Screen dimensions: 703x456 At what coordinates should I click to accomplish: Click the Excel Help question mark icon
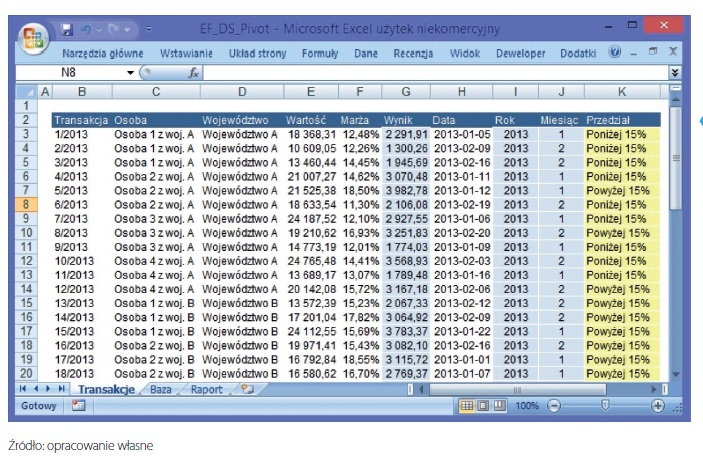615,52
